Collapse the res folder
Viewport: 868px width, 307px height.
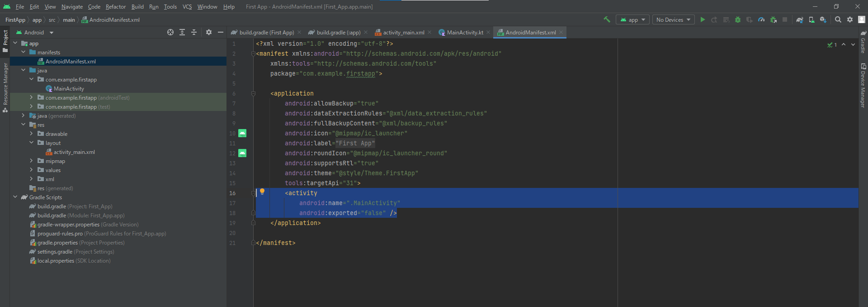[x=24, y=125]
